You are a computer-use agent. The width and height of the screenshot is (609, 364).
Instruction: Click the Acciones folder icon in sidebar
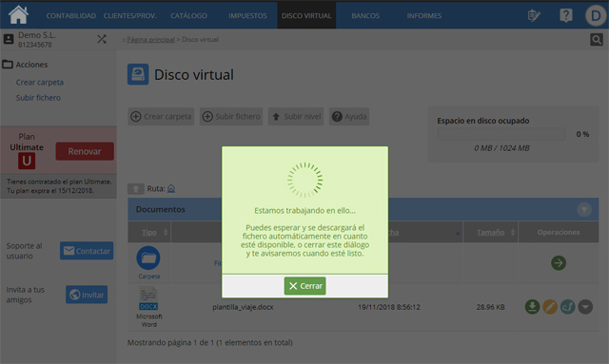8,64
